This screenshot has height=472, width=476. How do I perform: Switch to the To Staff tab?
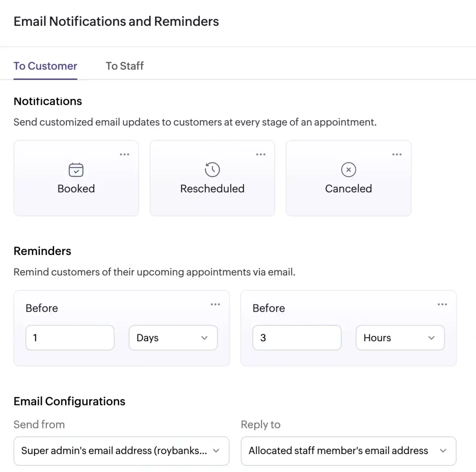pyautogui.click(x=125, y=66)
